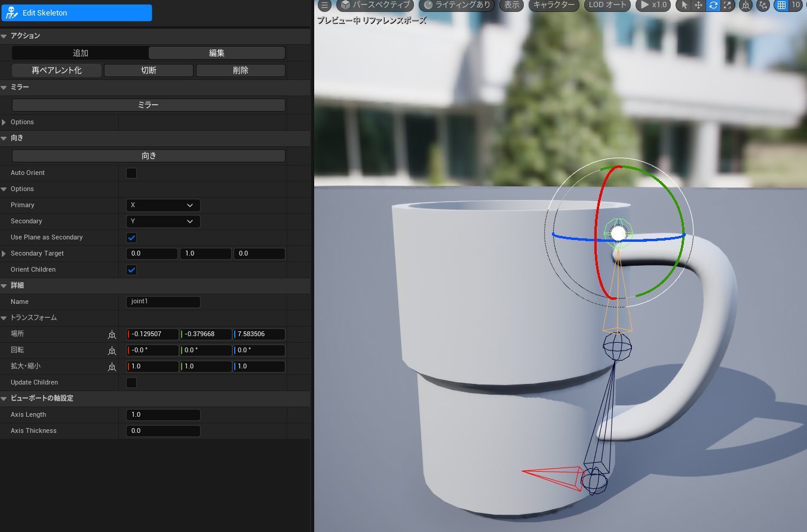Viewport: 807px width, 532px height.
Task: Activate the rotate tool in viewport toolbar
Action: click(713, 5)
